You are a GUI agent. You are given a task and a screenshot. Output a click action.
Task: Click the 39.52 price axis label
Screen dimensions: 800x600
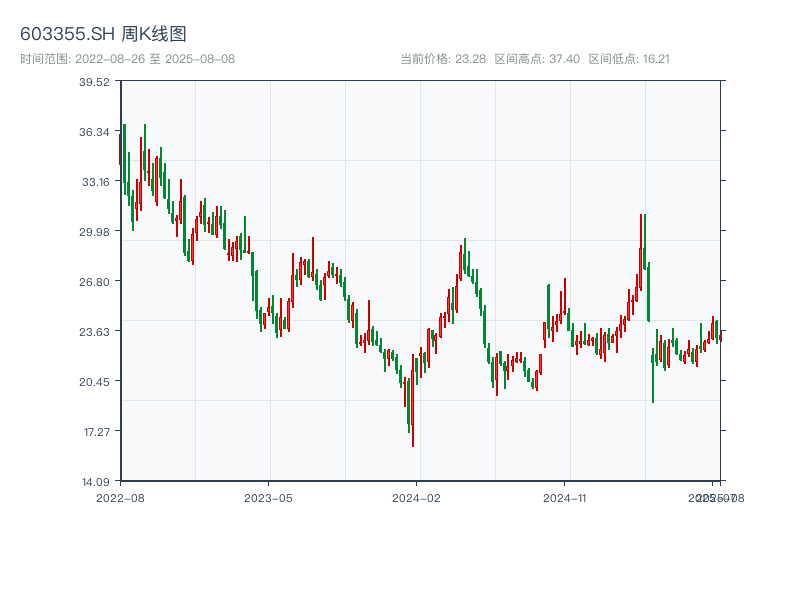(x=95, y=82)
